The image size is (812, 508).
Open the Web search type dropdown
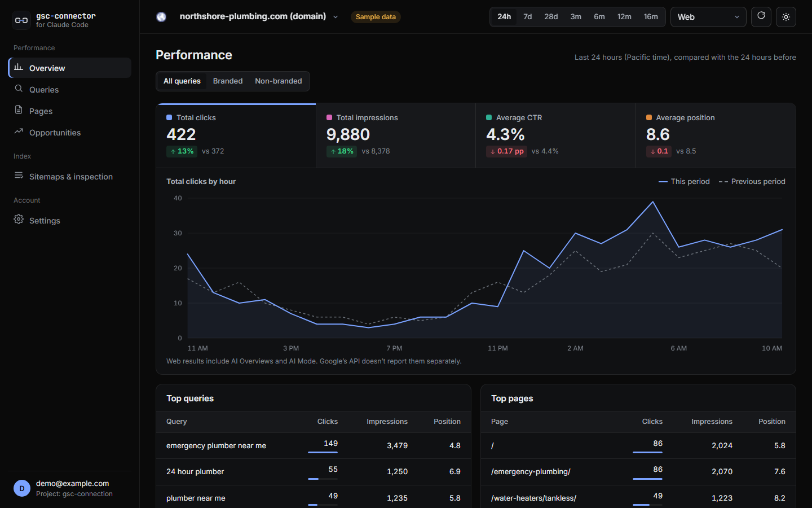[708, 17]
